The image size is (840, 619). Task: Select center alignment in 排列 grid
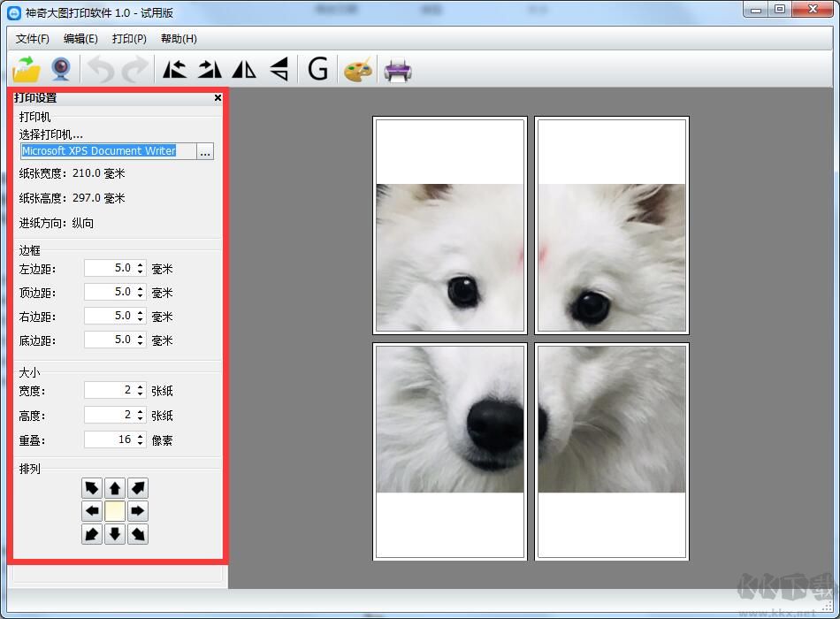(x=115, y=511)
